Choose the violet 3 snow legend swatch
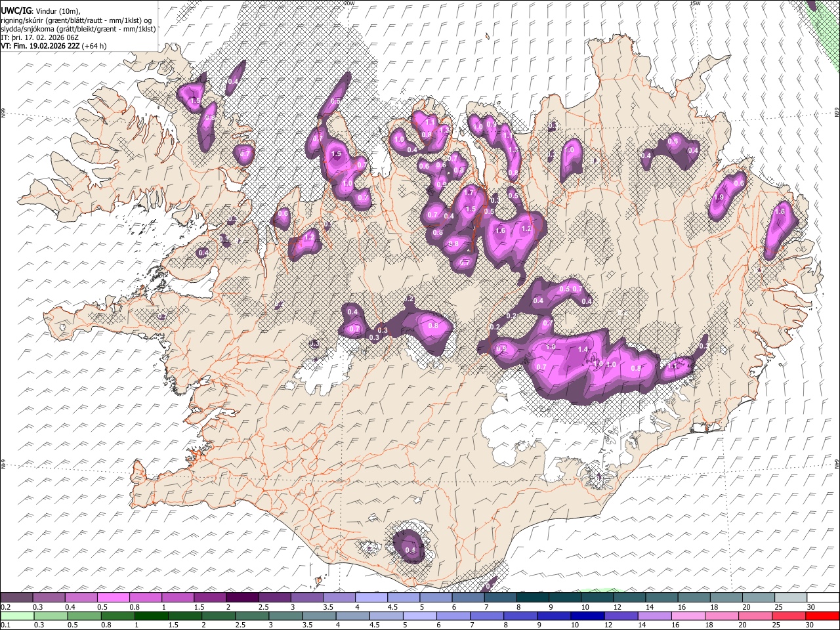 pos(306,598)
